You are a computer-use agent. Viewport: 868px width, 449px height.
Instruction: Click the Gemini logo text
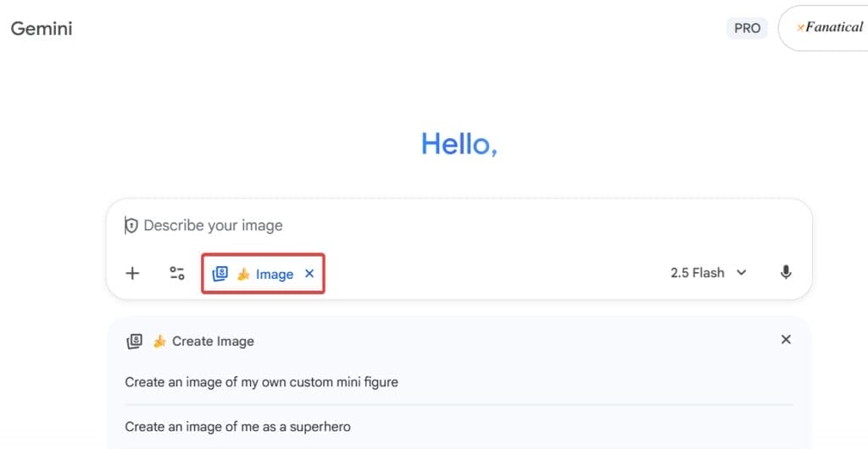tap(42, 29)
